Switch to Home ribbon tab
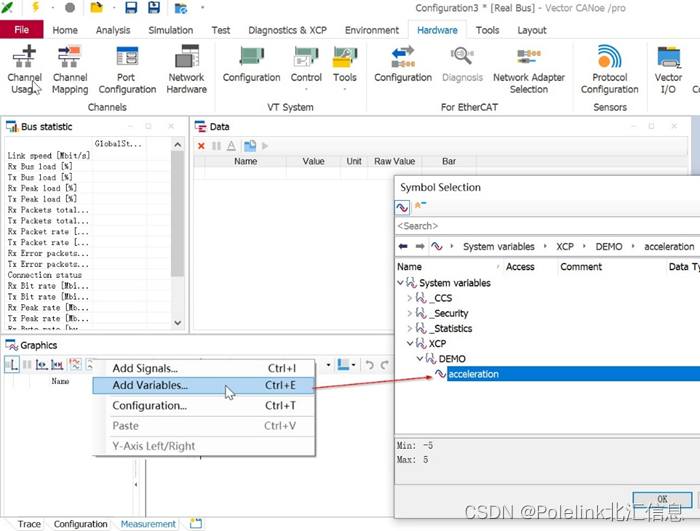 65,30
